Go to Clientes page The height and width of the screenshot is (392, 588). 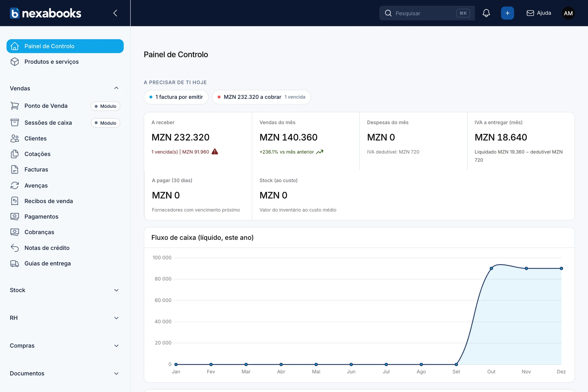pyautogui.click(x=65, y=138)
